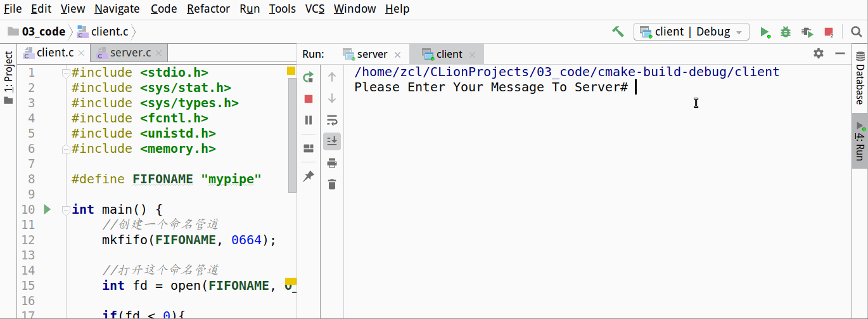The image size is (868, 319).
Task: Pause output in the Run panel
Action: [309, 120]
